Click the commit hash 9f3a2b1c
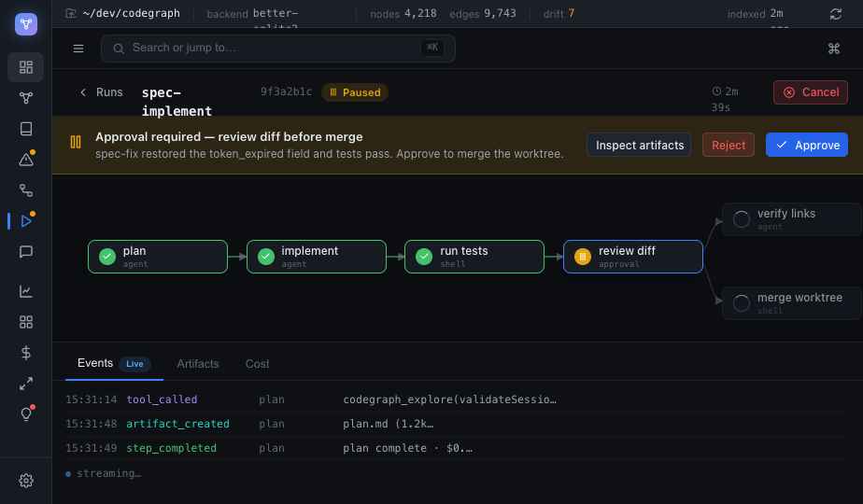 (x=286, y=91)
